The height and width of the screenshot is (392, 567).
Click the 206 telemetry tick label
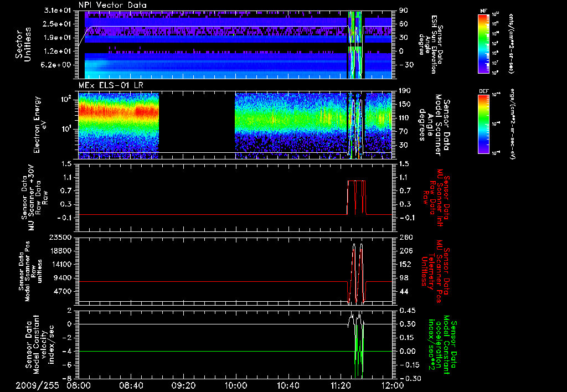[x=405, y=251]
